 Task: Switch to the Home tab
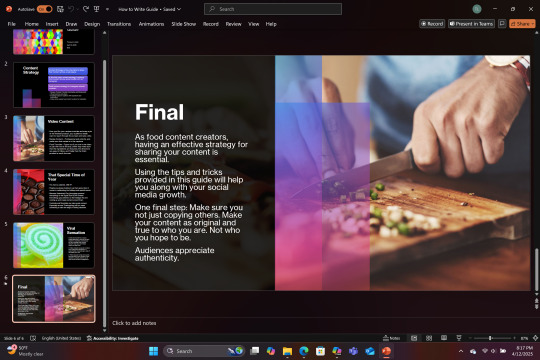coord(31,24)
